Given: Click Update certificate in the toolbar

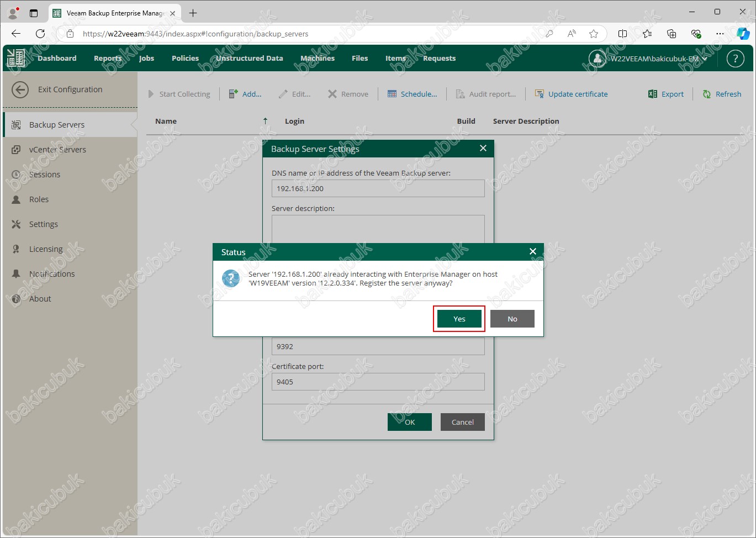Looking at the screenshot, I should coord(572,94).
